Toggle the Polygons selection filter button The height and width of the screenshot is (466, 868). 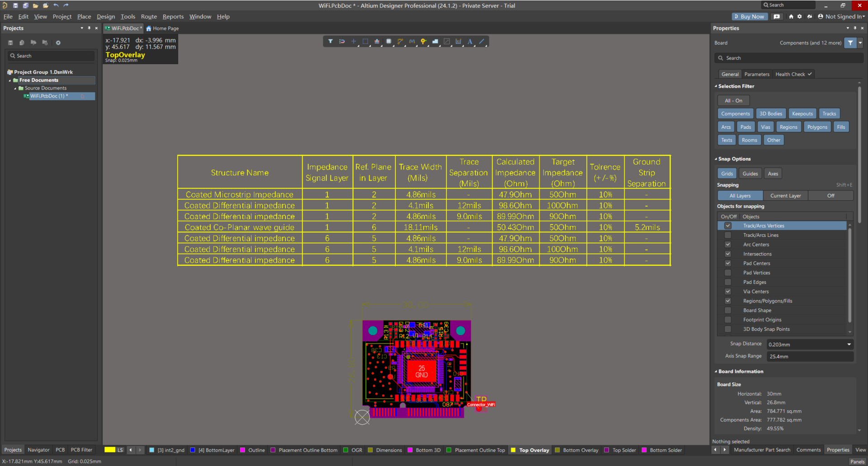point(817,127)
